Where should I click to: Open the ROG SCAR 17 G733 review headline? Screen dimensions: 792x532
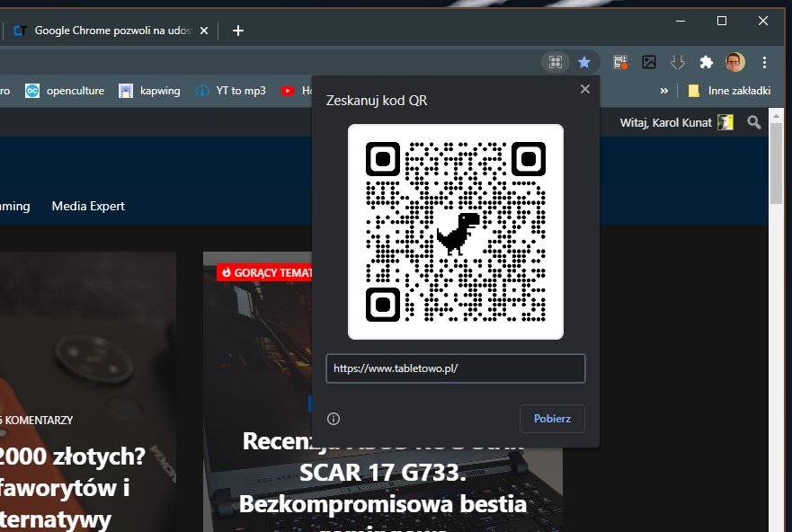[383, 473]
